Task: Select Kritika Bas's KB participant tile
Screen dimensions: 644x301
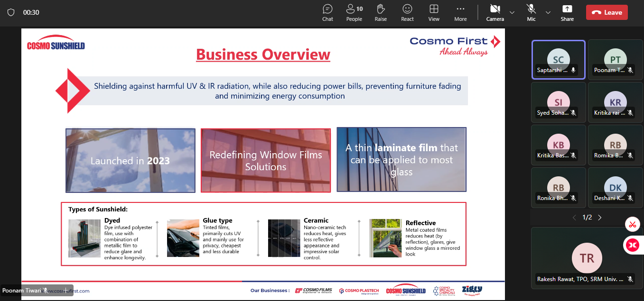Action: 559,145
